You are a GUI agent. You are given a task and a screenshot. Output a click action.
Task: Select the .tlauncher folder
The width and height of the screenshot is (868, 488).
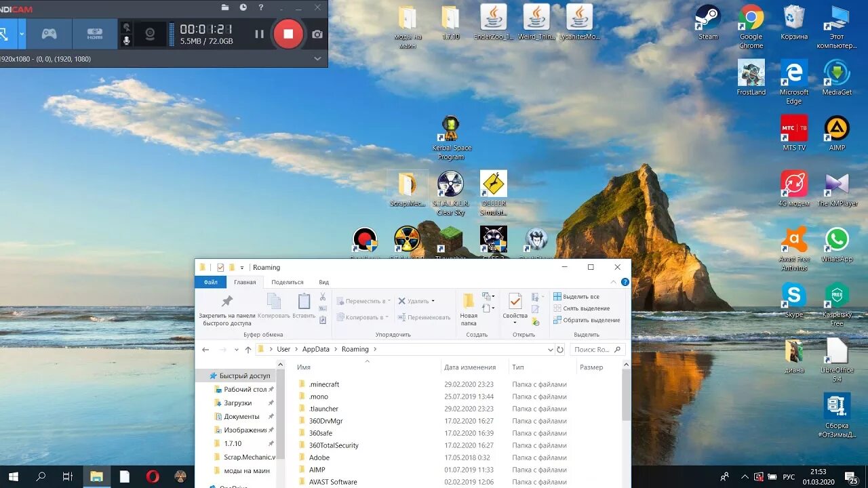[x=323, y=409]
